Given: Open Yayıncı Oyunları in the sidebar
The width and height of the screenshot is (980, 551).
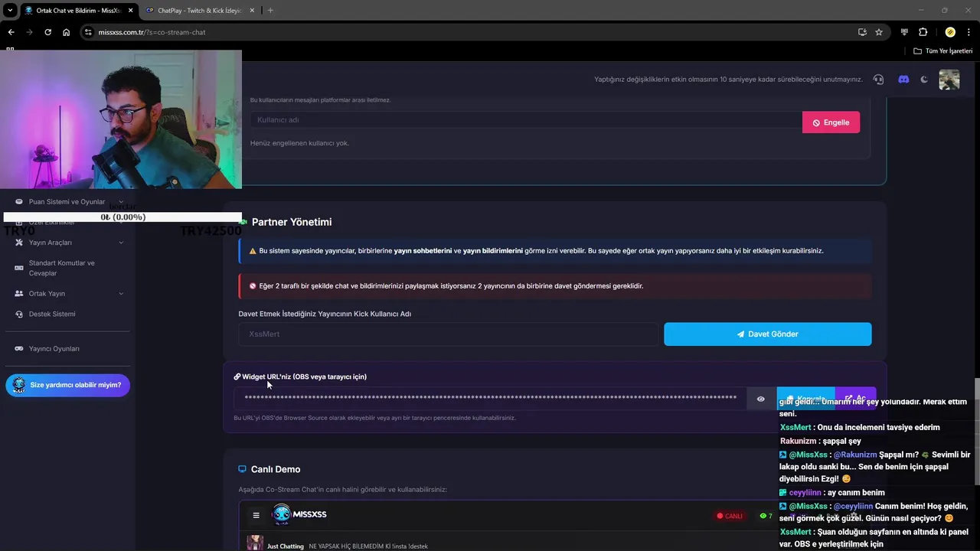Looking at the screenshot, I should pos(54,348).
